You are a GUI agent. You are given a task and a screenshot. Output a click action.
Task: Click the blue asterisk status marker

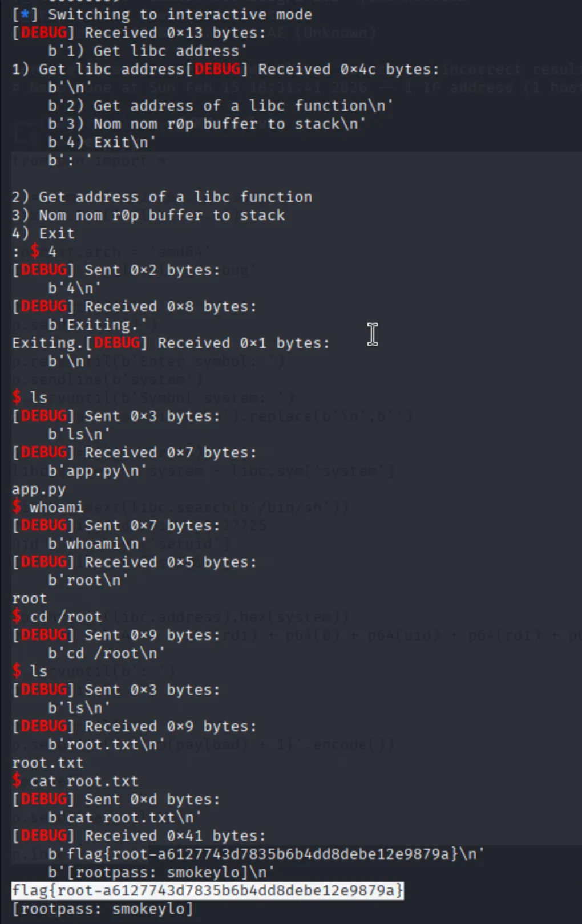[x=25, y=14]
